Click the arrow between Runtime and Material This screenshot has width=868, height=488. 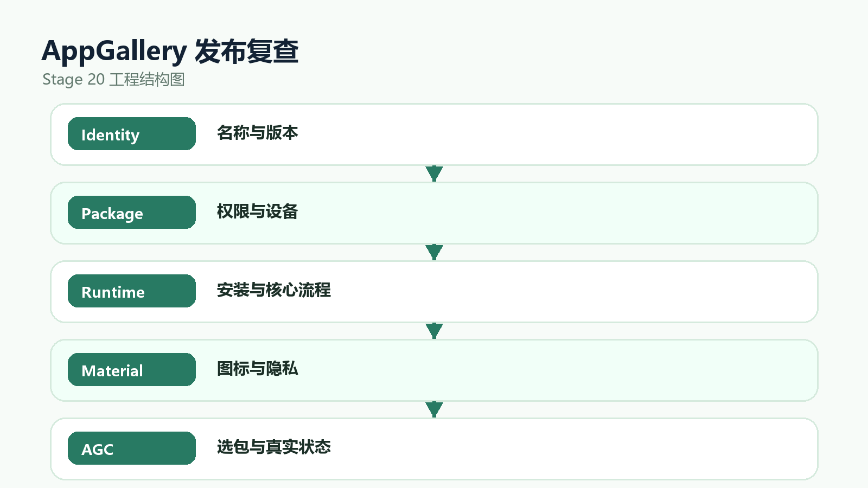pyautogui.click(x=434, y=331)
